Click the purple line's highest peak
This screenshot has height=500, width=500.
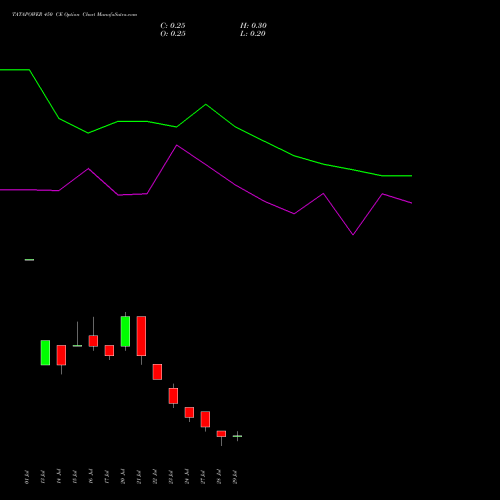[177, 145]
